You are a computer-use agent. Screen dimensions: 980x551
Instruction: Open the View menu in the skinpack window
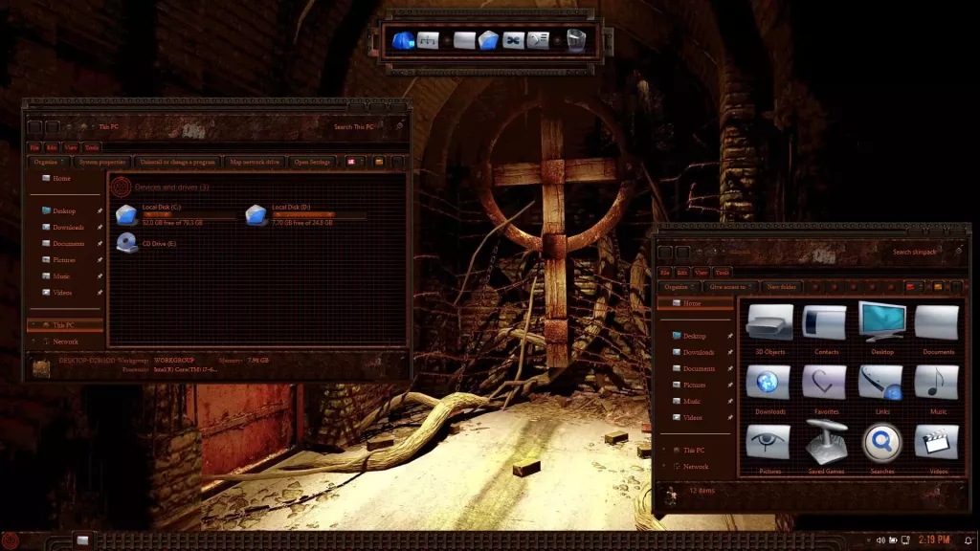tap(701, 272)
